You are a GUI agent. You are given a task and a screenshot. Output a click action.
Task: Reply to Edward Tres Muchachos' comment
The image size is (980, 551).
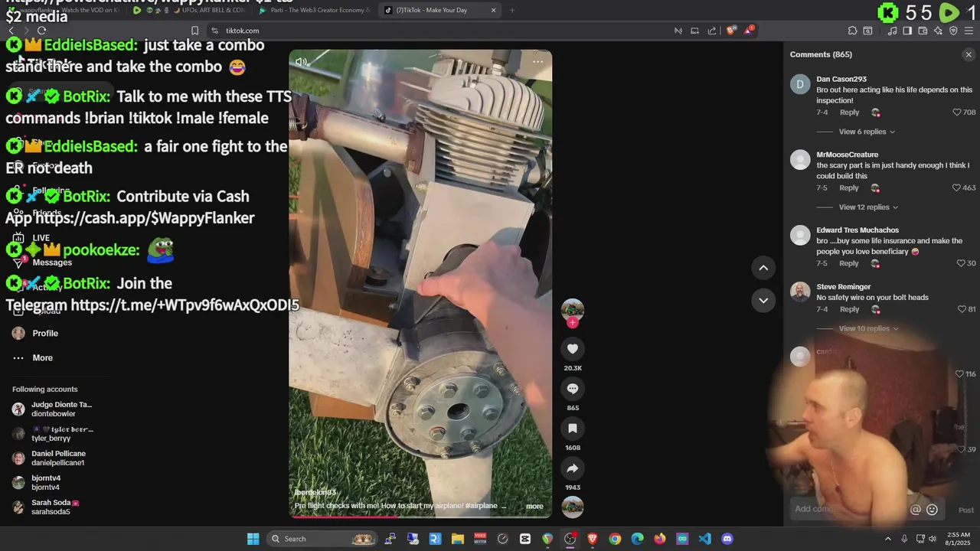pyautogui.click(x=849, y=263)
